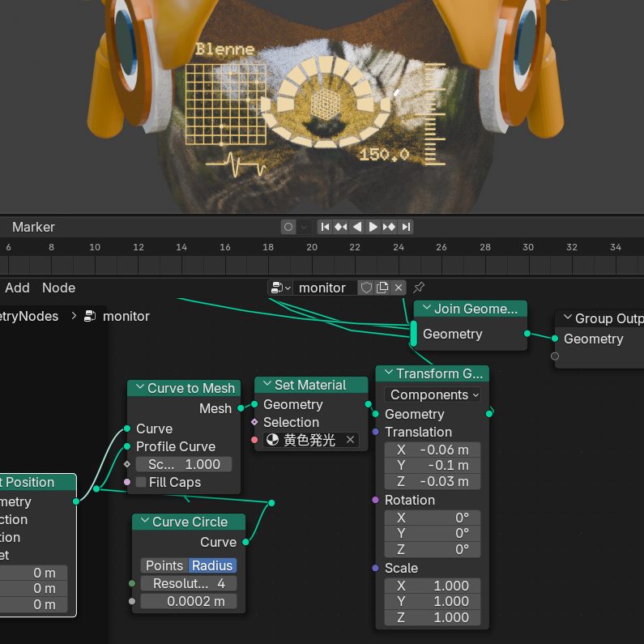
Task: Select Radius mode in Curve Circle
Action: tap(212, 565)
